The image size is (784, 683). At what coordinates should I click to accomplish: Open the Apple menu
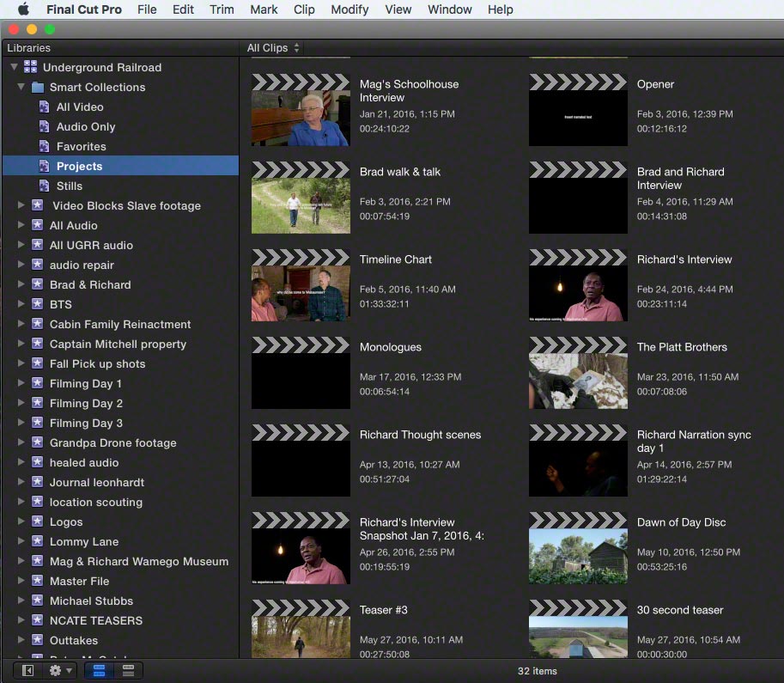(x=23, y=9)
